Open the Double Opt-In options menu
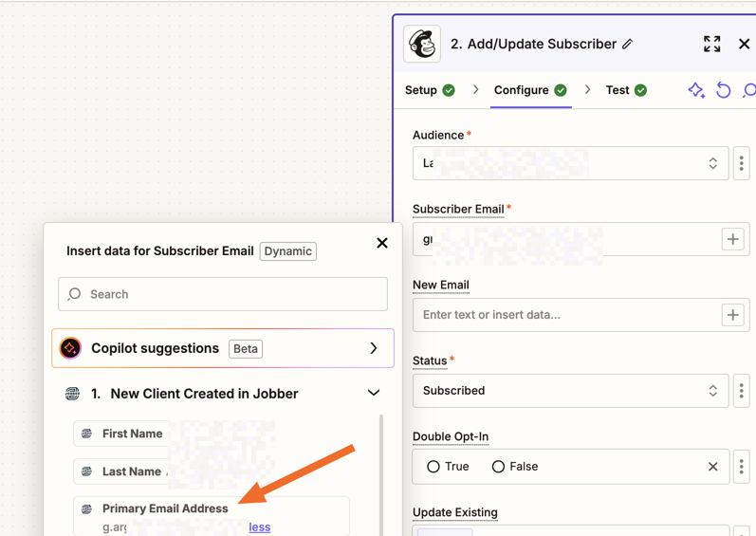Viewport: 756px width, 536px height. [742, 467]
